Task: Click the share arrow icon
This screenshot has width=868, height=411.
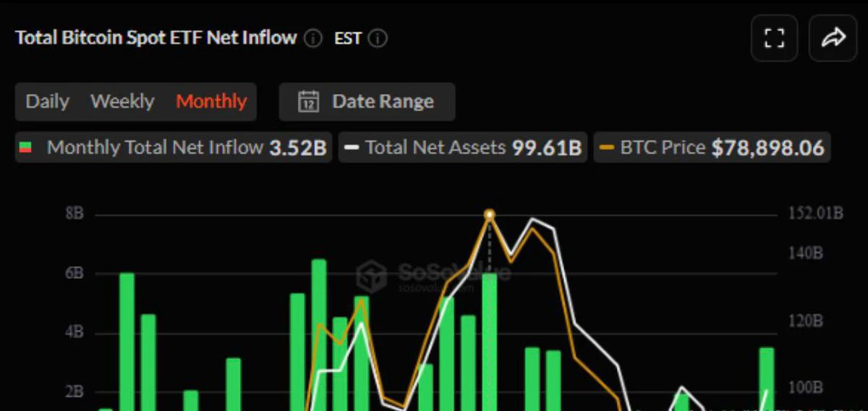Action: (833, 38)
